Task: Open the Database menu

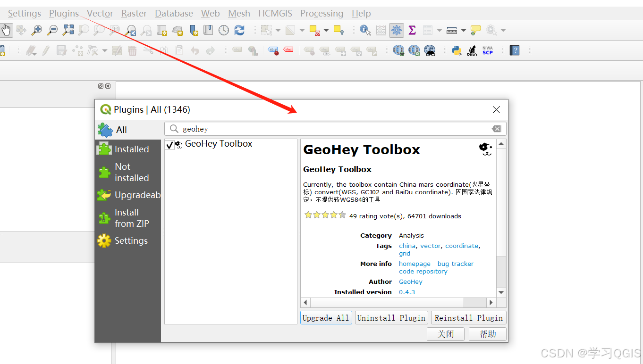Action: [174, 14]
